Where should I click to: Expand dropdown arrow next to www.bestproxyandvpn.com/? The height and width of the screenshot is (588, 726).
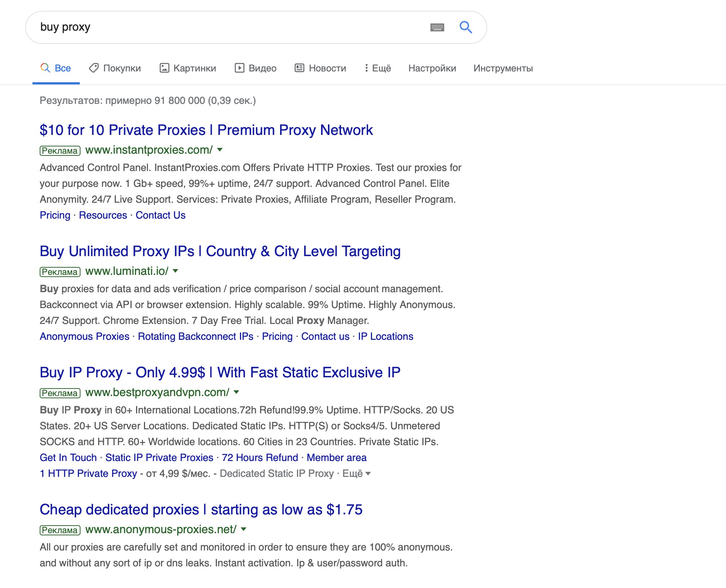(x=236, y=392)
